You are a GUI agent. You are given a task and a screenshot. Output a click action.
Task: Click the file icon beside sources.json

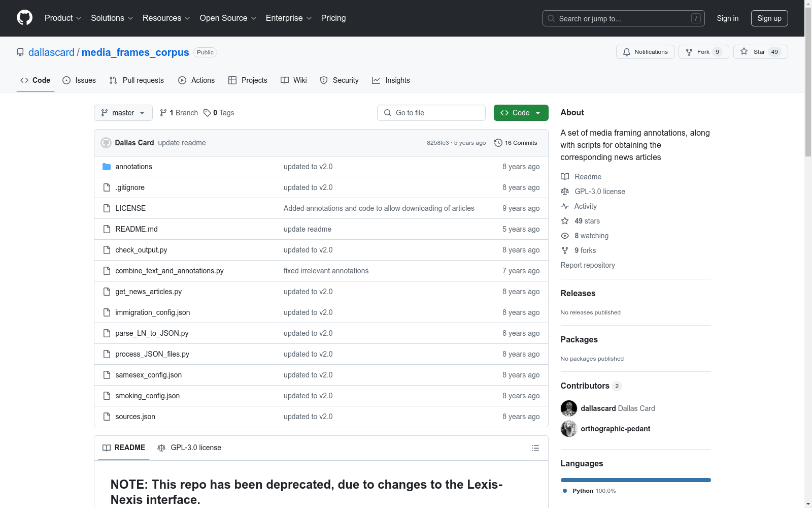click(x=107, y=417)
